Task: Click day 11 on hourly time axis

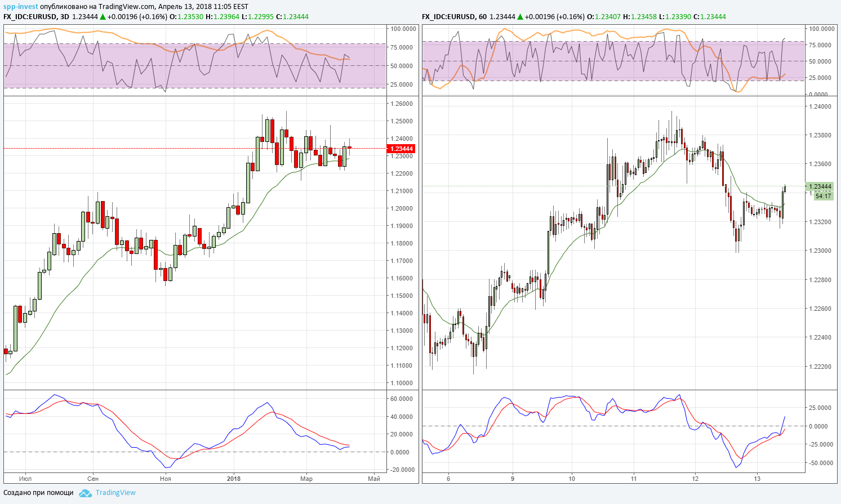Action: click(634, 479)
